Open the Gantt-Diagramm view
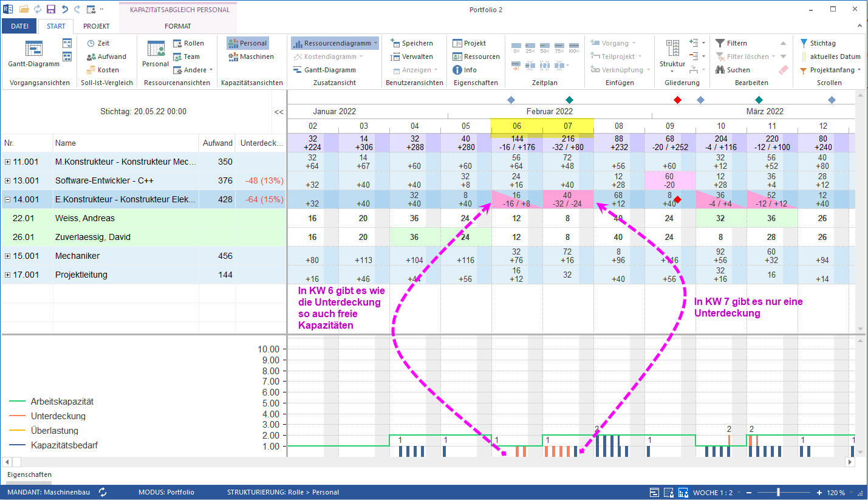The image size is (868, 500). (x=33, y=53)
